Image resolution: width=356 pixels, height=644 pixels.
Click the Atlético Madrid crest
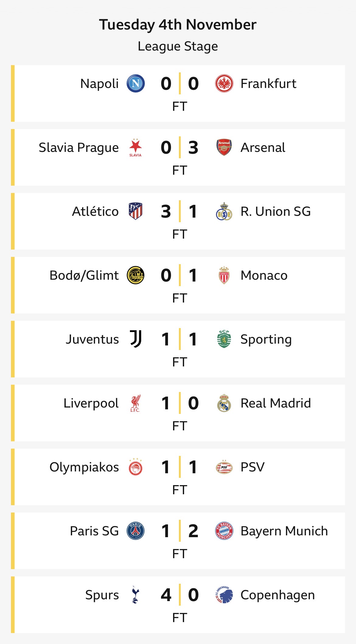coord(135,211)
